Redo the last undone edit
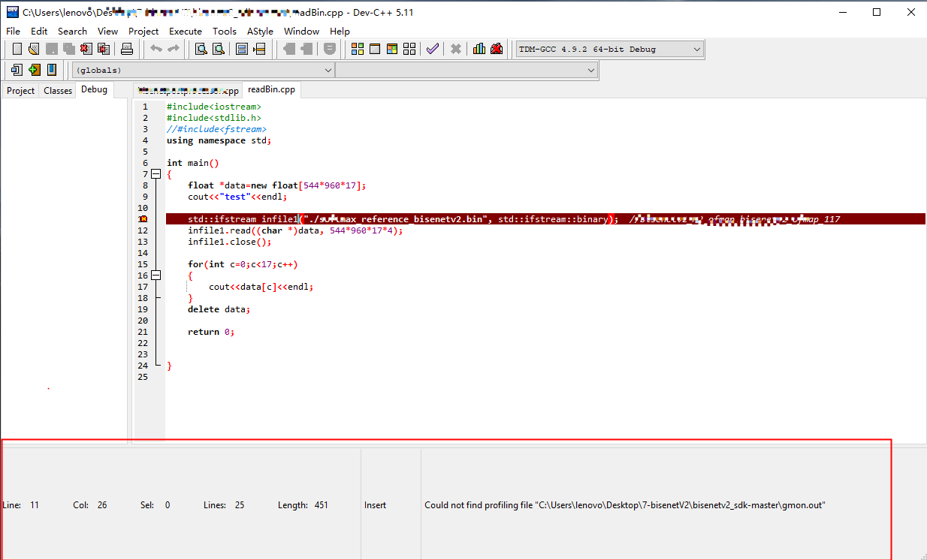The height and width of the screenshot is (560, 927). tap(172, 48)
